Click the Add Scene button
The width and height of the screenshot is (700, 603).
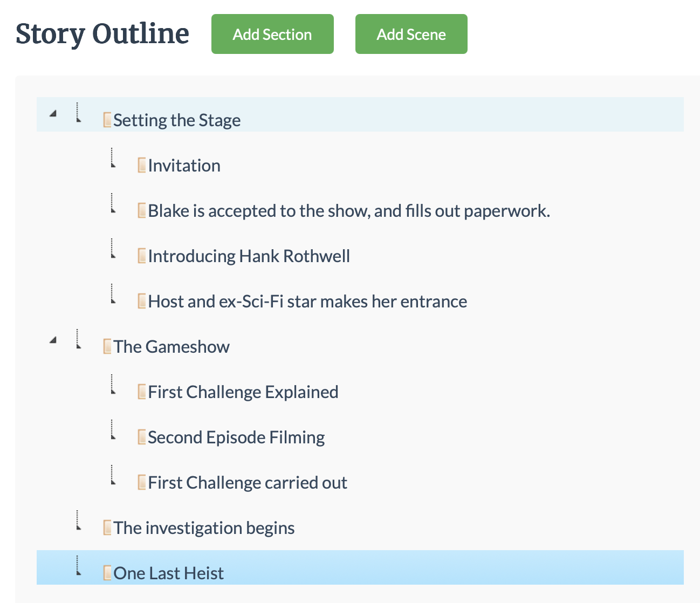411,35
